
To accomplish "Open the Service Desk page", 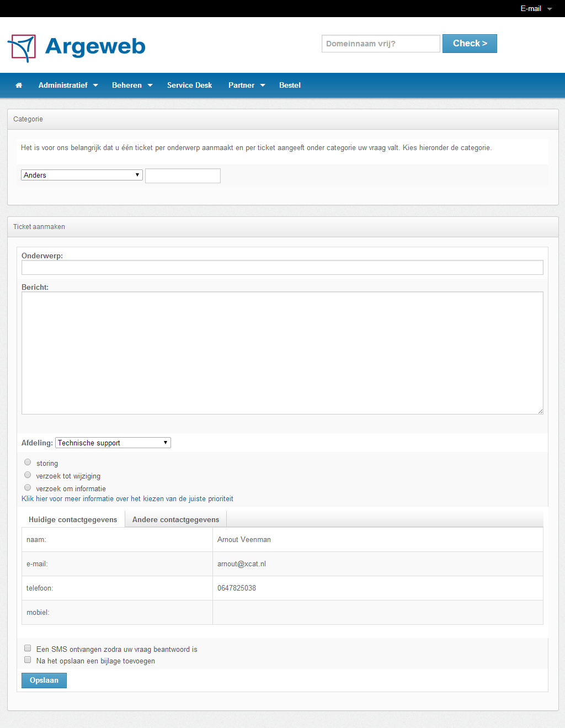I will [189, 86].
